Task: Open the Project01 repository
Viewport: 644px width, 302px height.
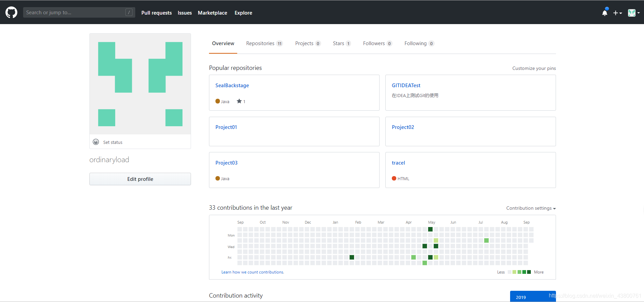Action: tap(226, 127)
